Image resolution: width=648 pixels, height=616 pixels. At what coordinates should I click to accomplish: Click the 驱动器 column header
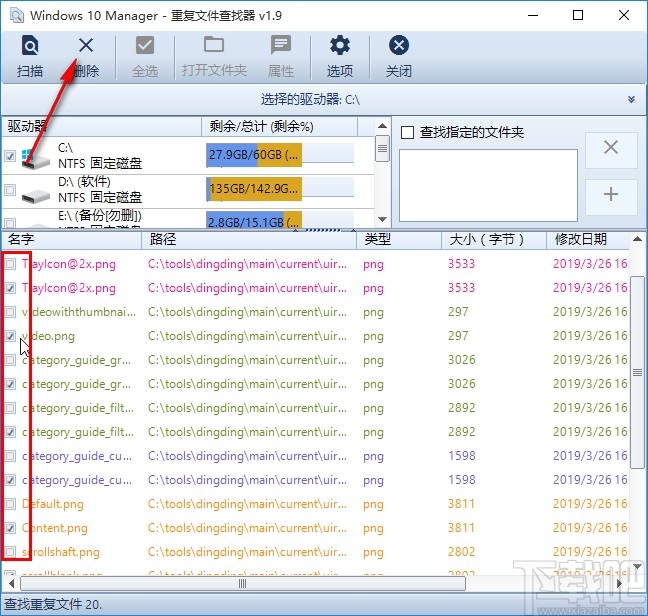[102, 126]
